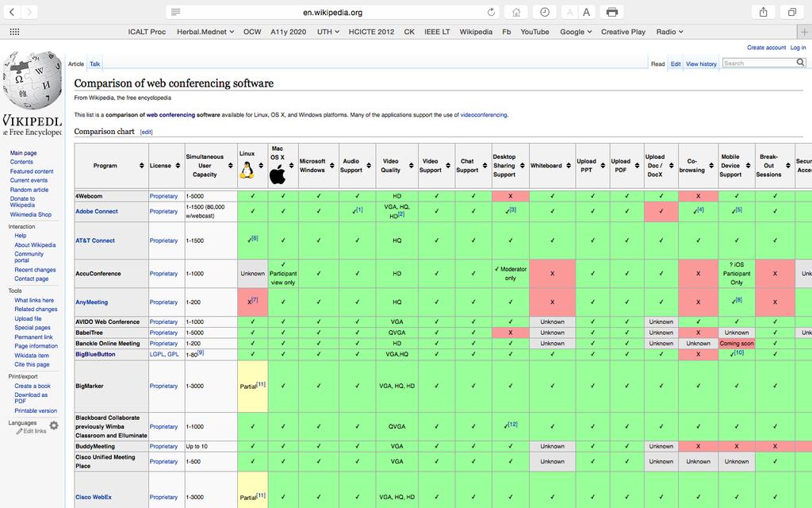Increase text size with large A button
The image size is (812, 508).
[586, 12]
